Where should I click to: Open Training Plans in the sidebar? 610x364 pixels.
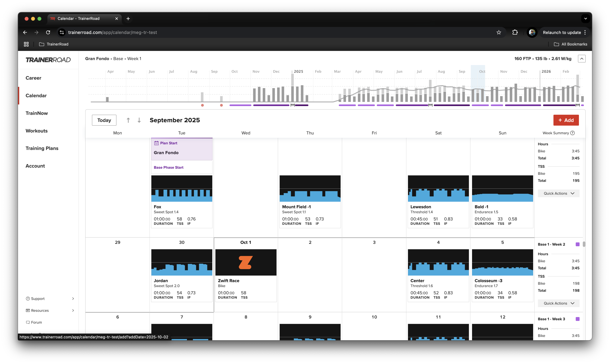[x=42, y=148]
